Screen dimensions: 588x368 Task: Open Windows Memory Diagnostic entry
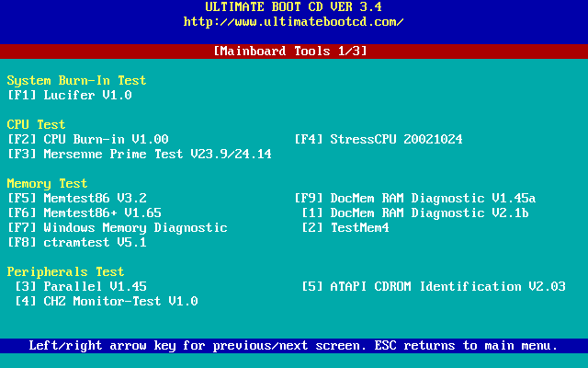(118, 227)
